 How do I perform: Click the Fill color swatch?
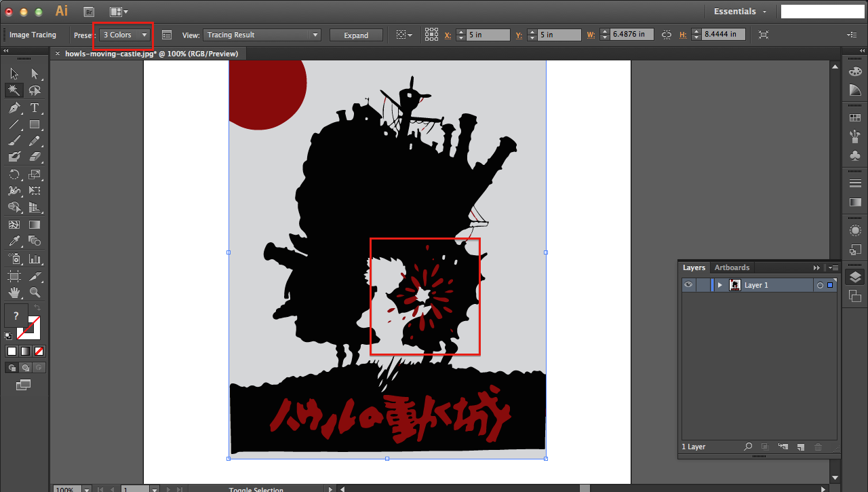click(16, 316)
